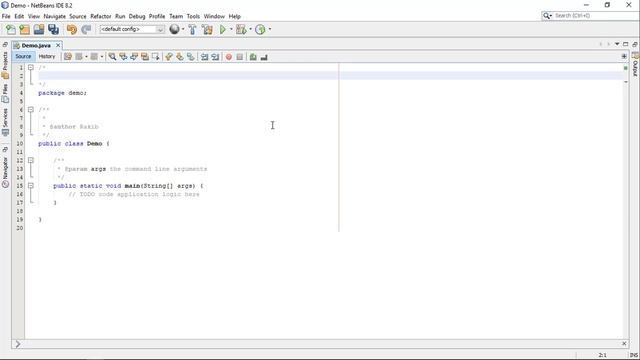Open the Refactor menu
The width and height of the screenshot is (640, 360).
pos(101,16)
